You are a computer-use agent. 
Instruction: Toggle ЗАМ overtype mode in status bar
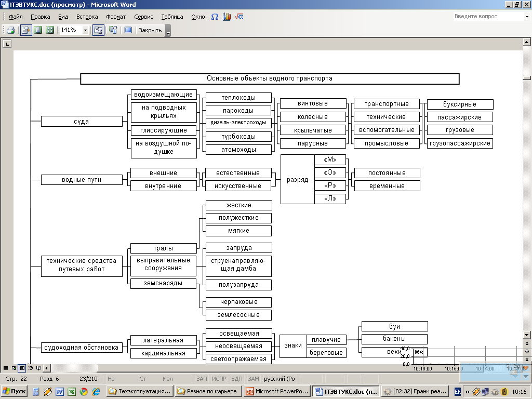[x=254, y=379]
